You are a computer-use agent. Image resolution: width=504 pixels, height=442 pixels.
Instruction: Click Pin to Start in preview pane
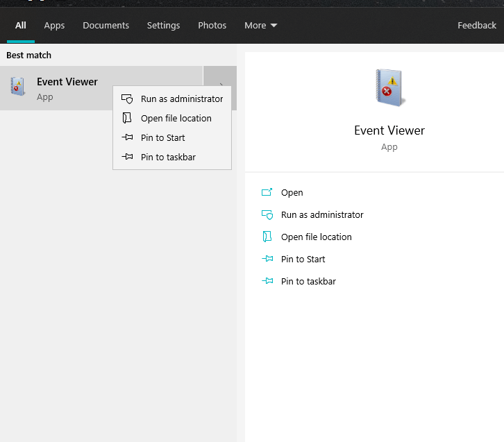pyautogui.click(x=303, y=259)
